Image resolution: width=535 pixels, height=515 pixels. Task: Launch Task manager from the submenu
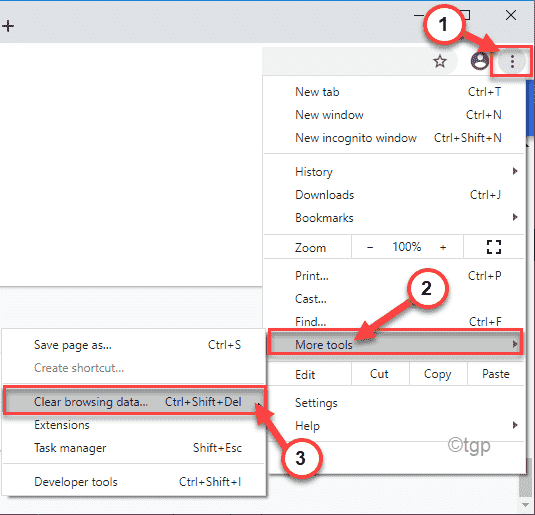tap(134, 448)
